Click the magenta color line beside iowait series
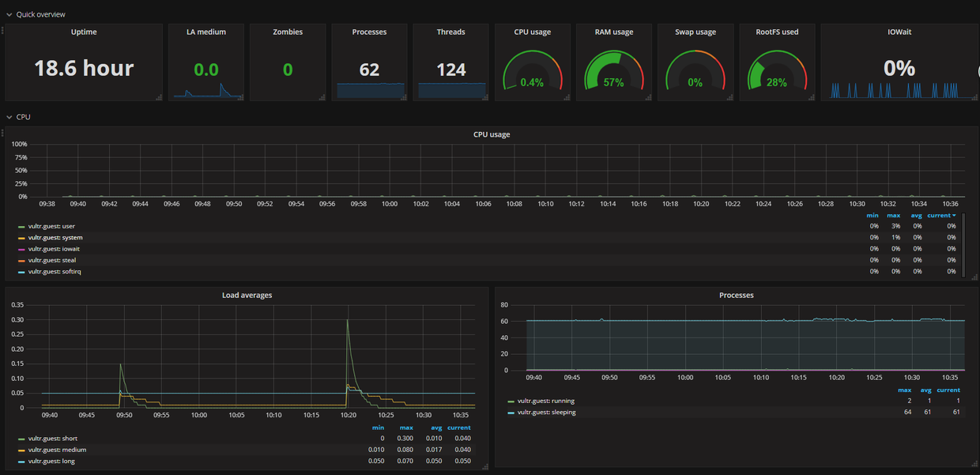980x475 pixels. click(x=21, y=249)
